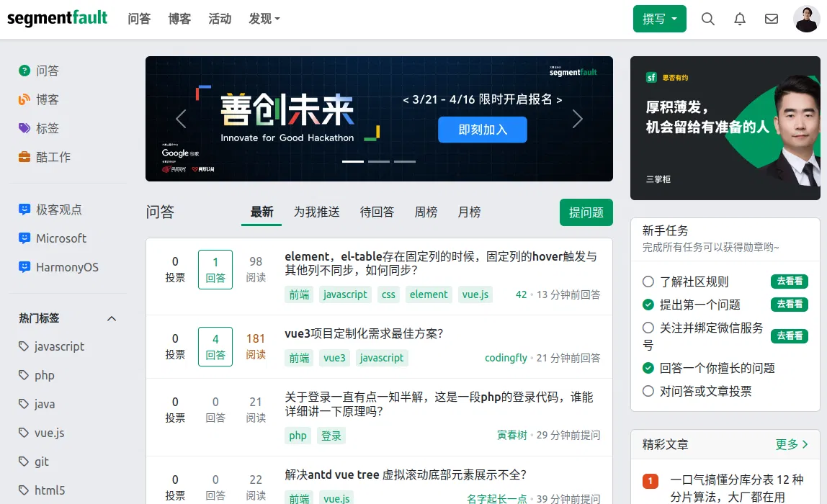Viewport: 827px width, 504px height.
Task: Advance banner with the right arrow
Action: [577, 119]
